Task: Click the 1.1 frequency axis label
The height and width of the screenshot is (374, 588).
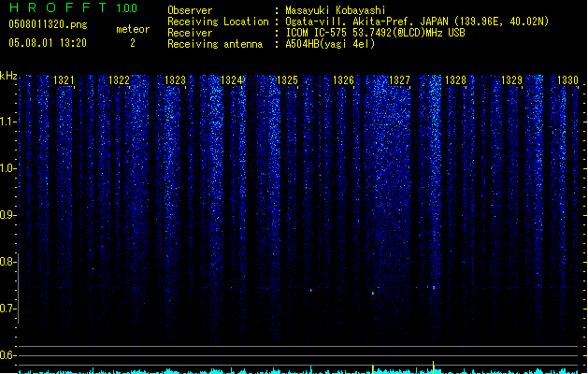Action: pos(7,122)
